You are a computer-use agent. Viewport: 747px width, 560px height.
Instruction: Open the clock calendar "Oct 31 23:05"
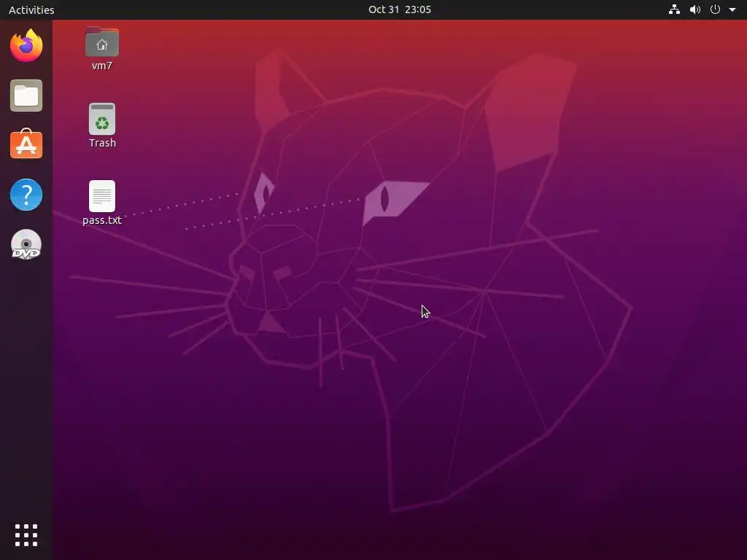point(400,9)
